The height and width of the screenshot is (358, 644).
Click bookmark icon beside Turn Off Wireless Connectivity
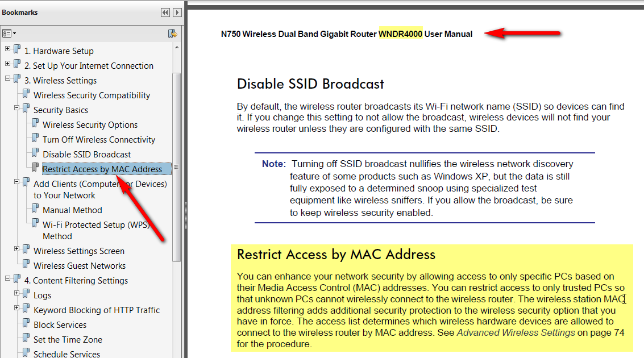[x=35, y=138]
